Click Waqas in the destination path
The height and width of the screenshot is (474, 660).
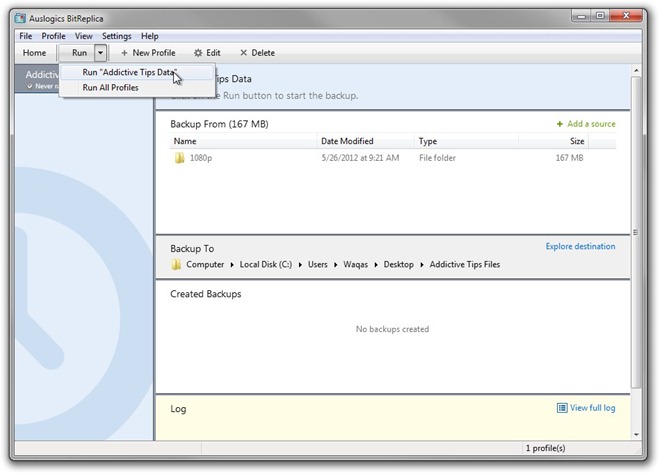355,264
